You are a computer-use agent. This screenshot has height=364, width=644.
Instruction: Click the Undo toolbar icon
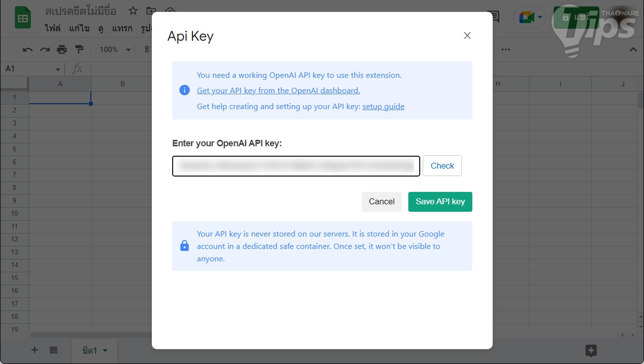coord(28,50)
